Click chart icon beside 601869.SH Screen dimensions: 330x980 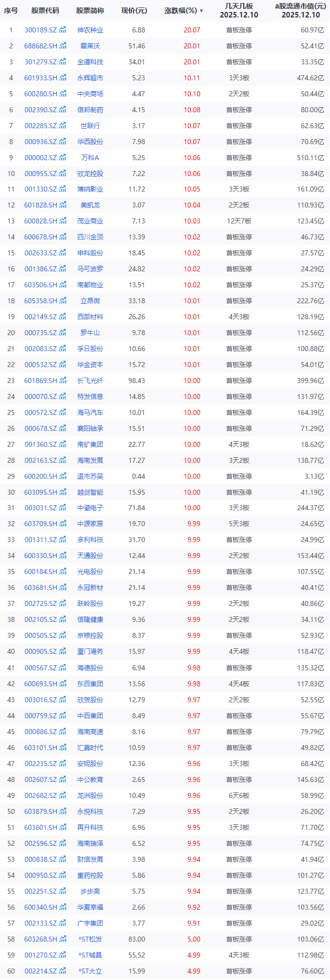(x=63, y=381)
